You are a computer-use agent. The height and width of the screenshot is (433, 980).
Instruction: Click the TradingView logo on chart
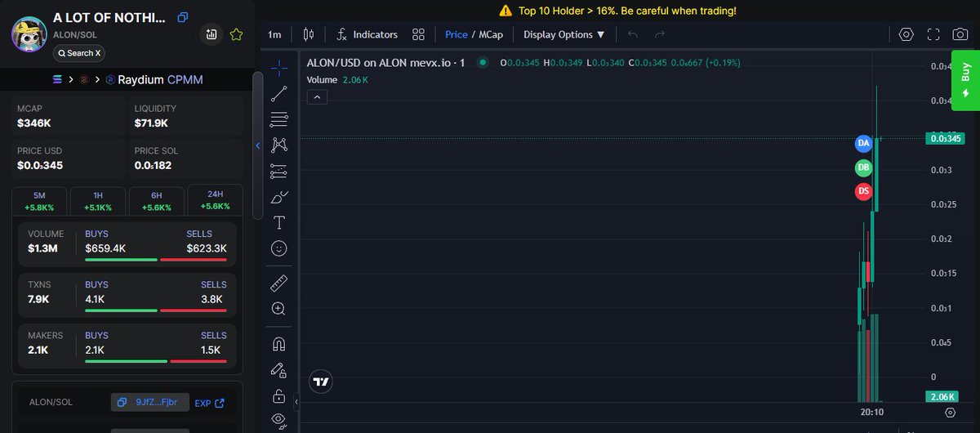click(321, 382)
